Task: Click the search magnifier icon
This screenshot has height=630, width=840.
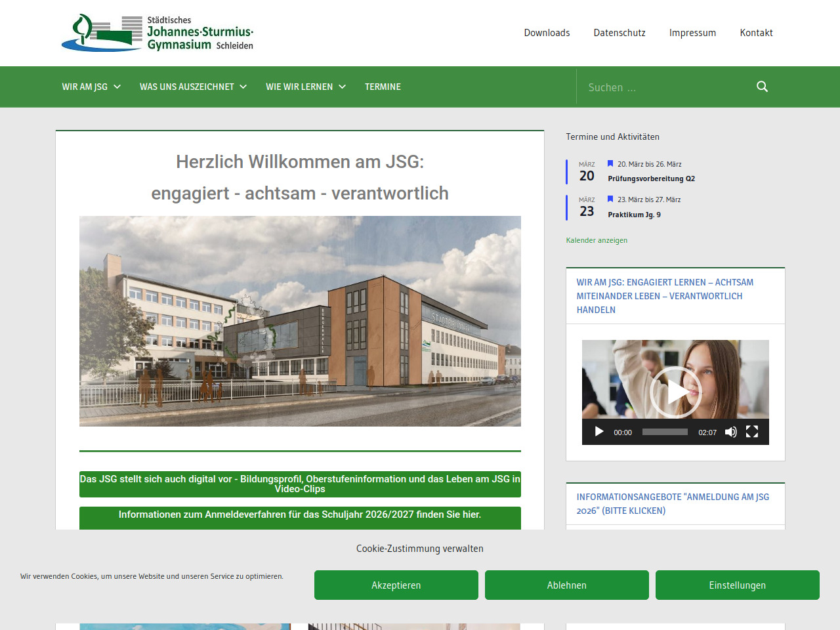Action: 762,87
